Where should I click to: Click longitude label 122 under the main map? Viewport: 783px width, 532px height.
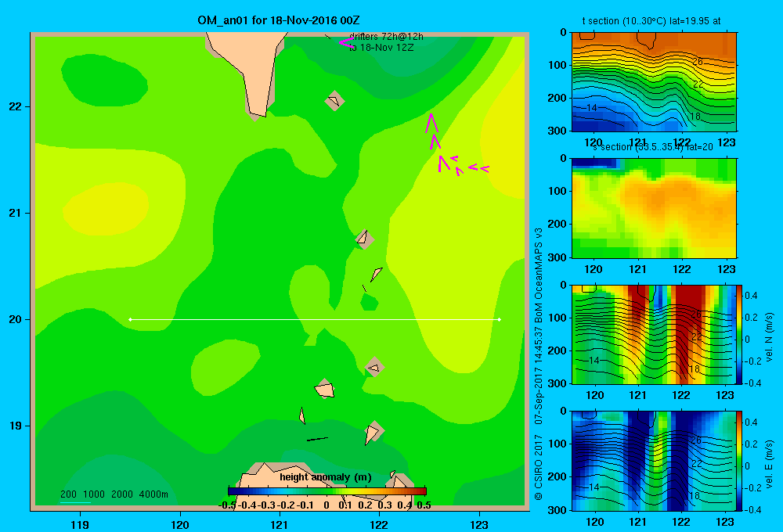379,524
